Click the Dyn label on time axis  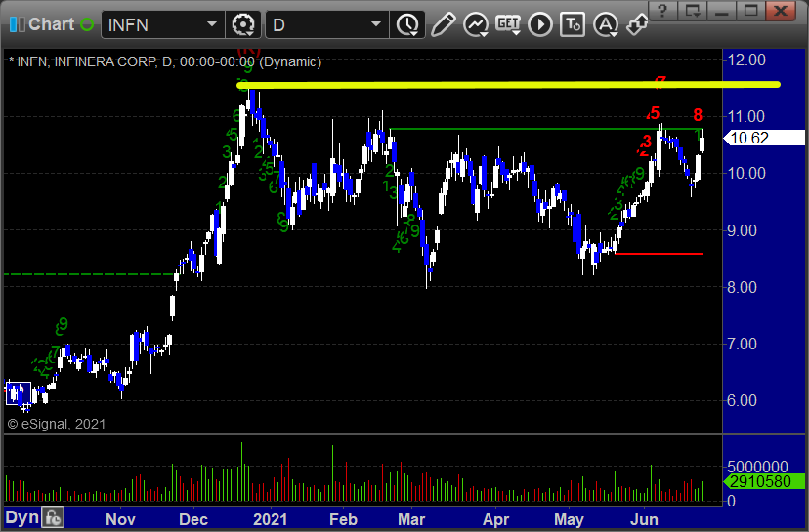[22, 517]
